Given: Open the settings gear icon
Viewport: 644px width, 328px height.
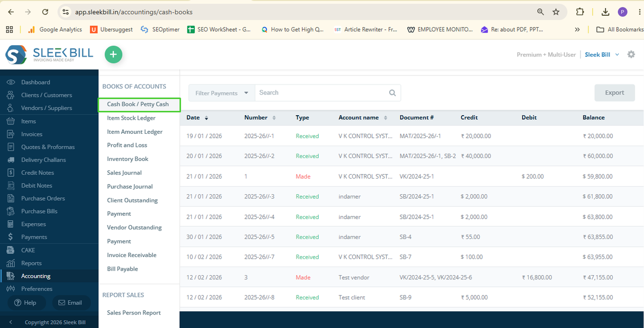Looking at the screenshot, I should (631, 54).
